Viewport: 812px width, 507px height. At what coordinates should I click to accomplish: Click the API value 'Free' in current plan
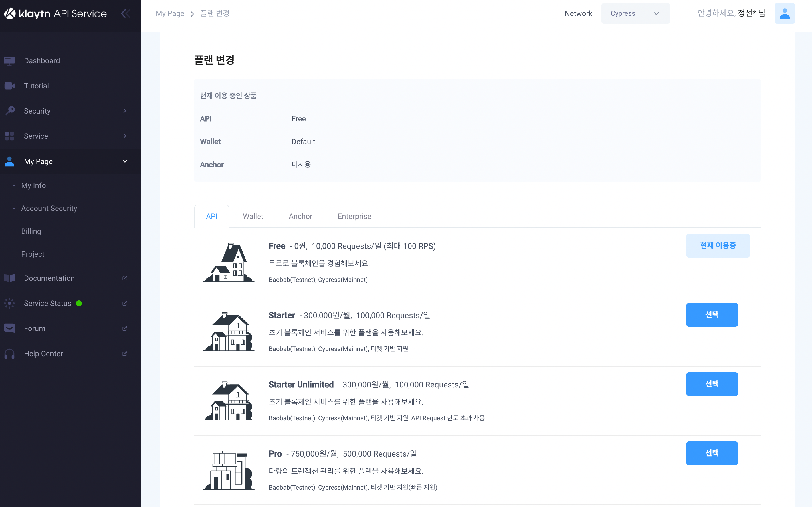(299, 119)
